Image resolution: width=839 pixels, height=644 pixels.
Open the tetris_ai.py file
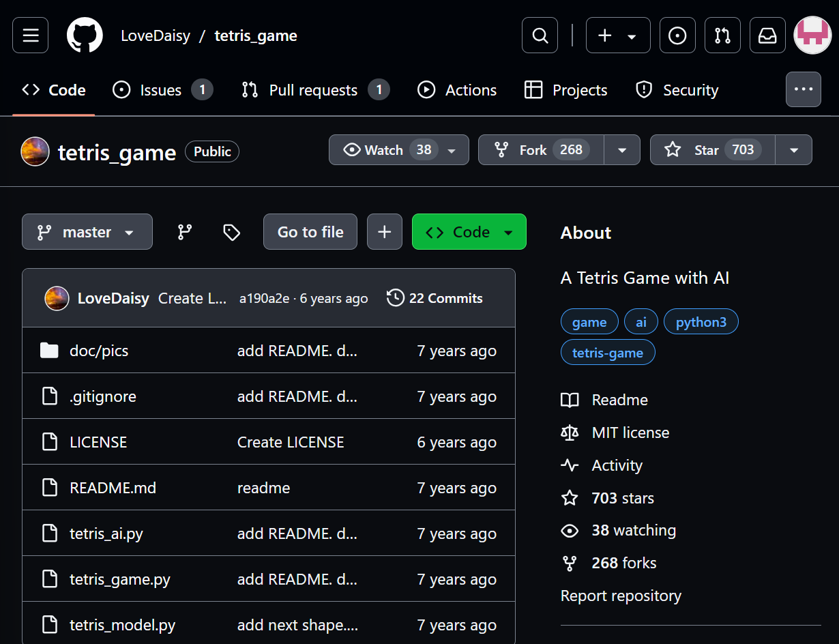pos(106,533)
